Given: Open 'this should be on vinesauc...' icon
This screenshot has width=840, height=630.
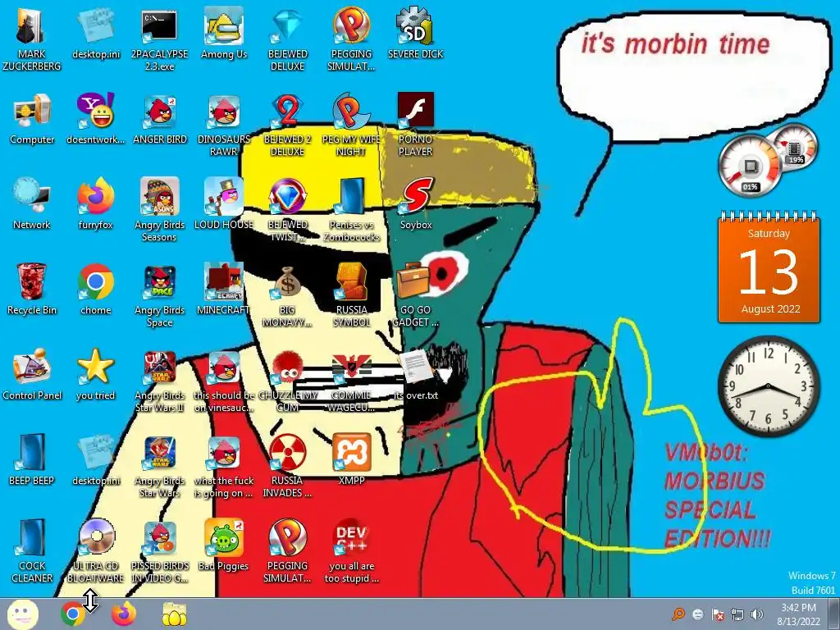Looking at the screenshot, I should click(x=223, y=368).
